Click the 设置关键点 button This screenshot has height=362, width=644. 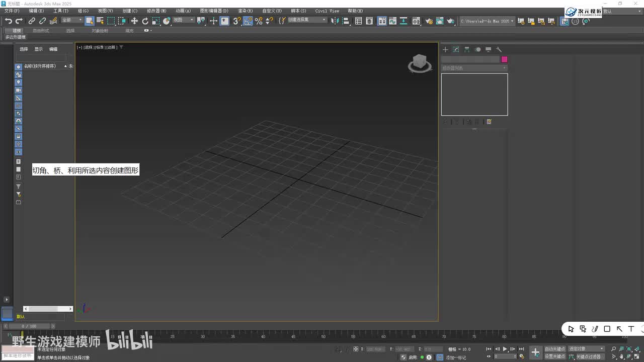coord(555,356)
